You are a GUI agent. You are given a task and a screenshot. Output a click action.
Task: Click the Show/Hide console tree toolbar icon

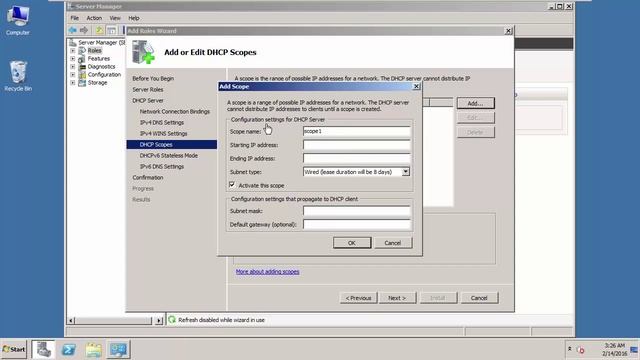tap(111, 30)
